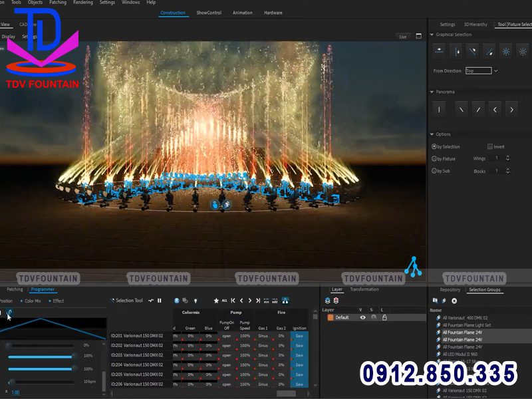The height and width of the screenshot is (399, 532).
Task: Pick the bright circular graphical selection icon
Action: (x=506, y=51)
